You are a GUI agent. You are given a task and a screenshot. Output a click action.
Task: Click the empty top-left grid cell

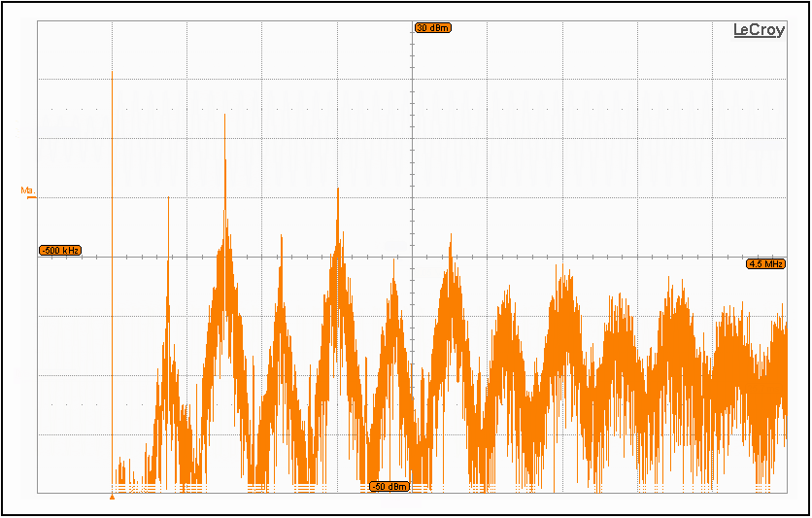pos(75,51)
